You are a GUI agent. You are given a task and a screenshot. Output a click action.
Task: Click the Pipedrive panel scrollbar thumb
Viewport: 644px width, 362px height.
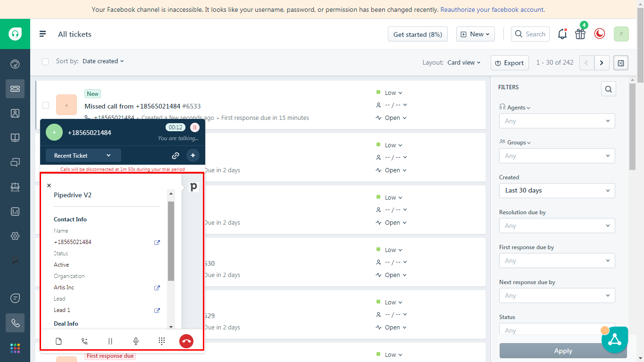tap(171, 241)
